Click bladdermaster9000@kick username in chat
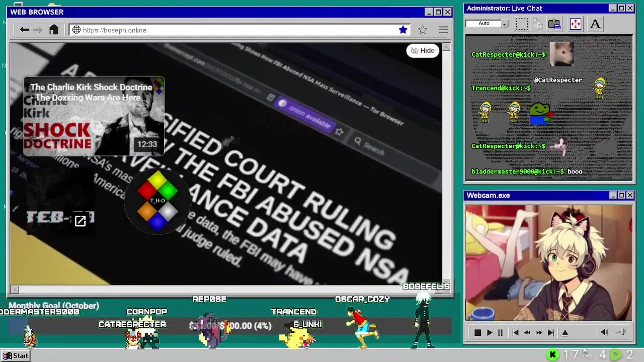Viewport: 644px width, 362px height. point(518,171)
